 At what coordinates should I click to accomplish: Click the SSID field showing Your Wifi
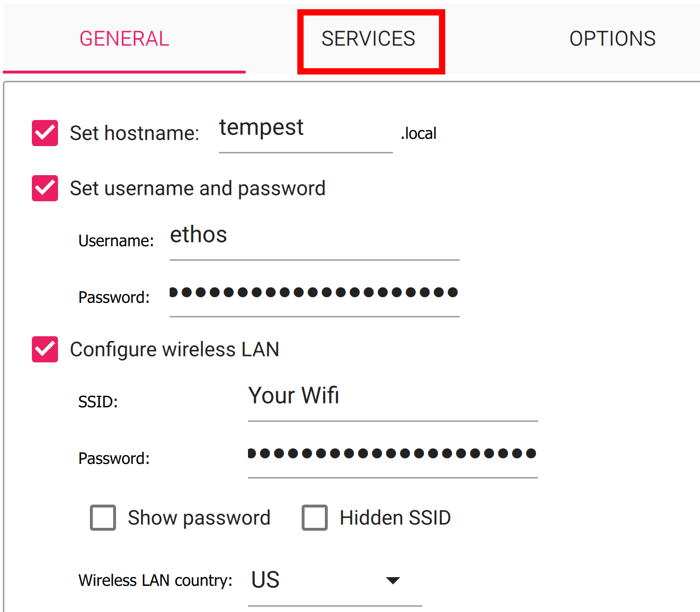click(x=393, y=397)
